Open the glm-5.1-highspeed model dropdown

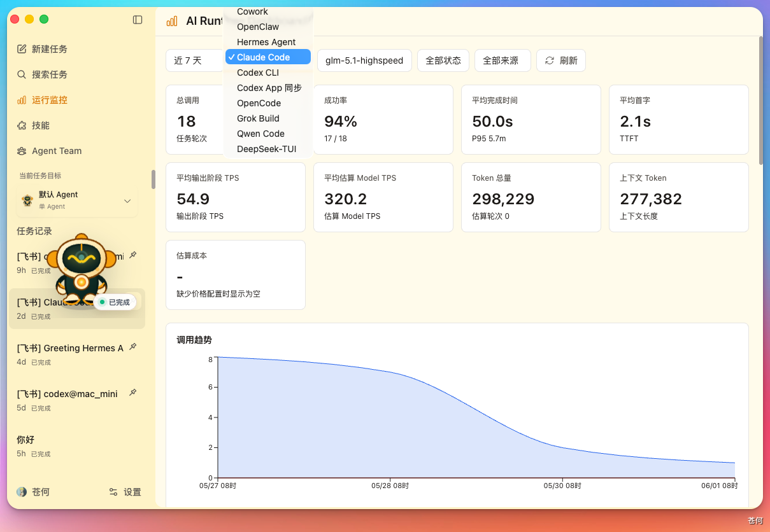[x=364, y=60]
